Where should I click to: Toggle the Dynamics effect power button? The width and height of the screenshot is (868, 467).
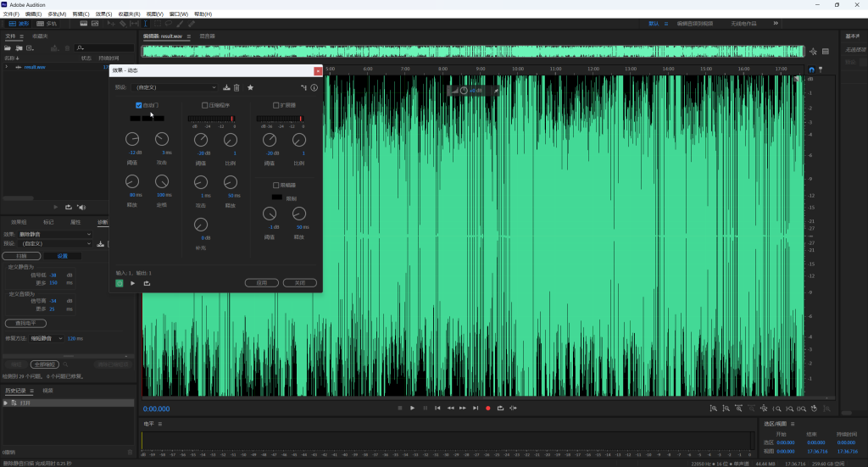point(119,283)
